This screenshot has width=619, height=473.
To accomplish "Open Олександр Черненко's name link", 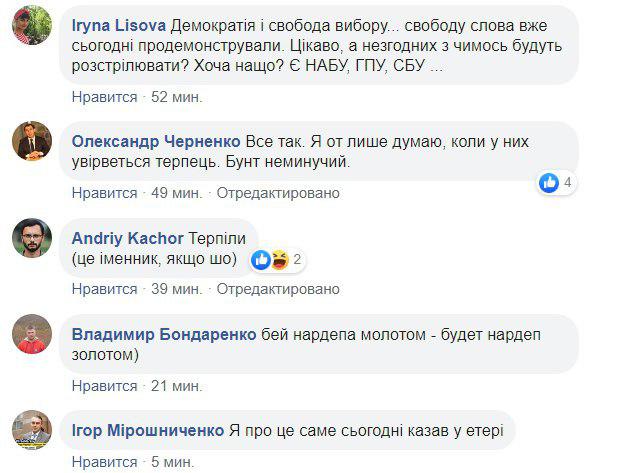I will pos(152,142).
